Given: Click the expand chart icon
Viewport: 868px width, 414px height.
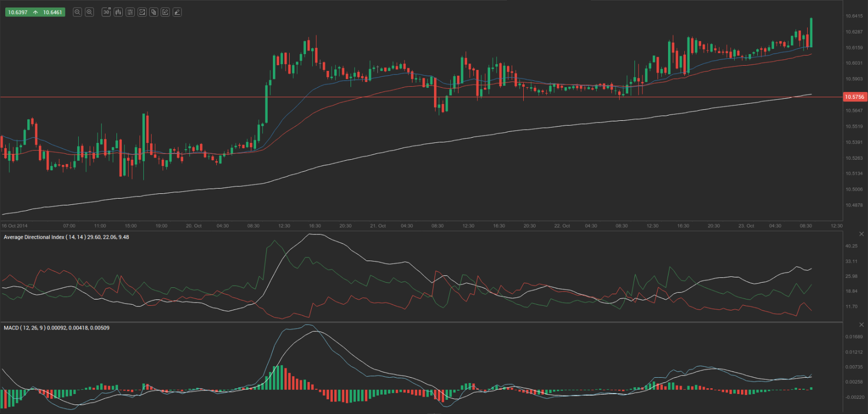Looking at the screenshot, I should [142, 12].
